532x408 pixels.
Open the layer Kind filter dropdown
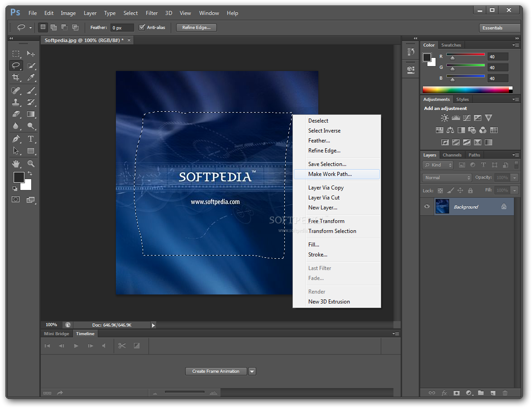point(438,165)
